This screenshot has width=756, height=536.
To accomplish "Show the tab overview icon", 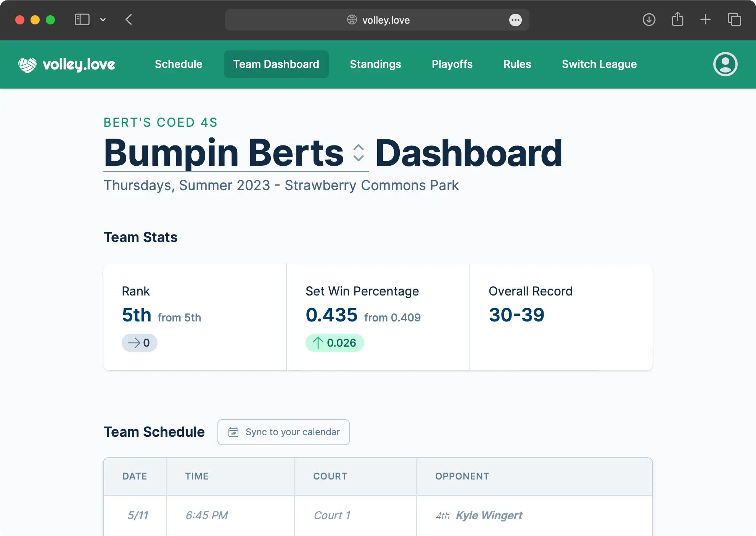I will click(734, 19).
